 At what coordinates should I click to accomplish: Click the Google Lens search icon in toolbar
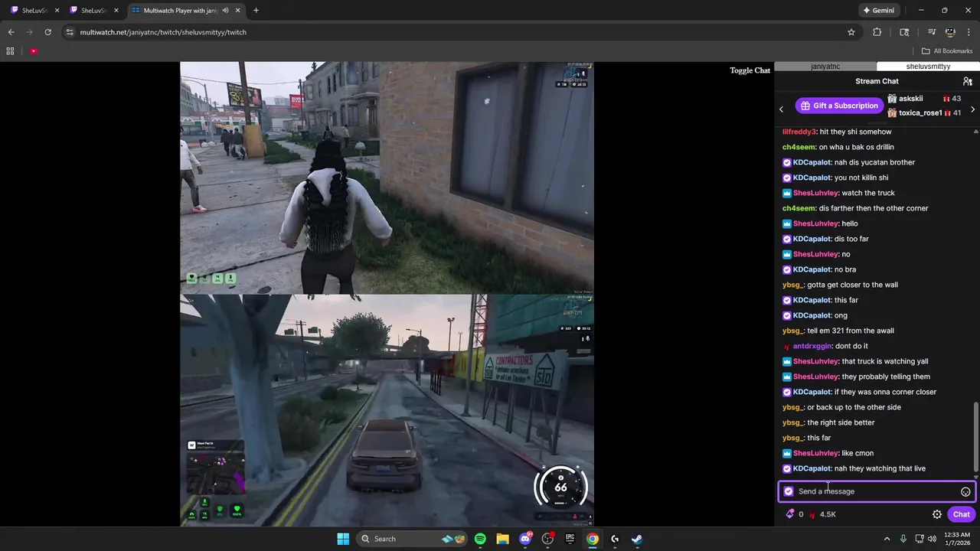click(904, 32)
